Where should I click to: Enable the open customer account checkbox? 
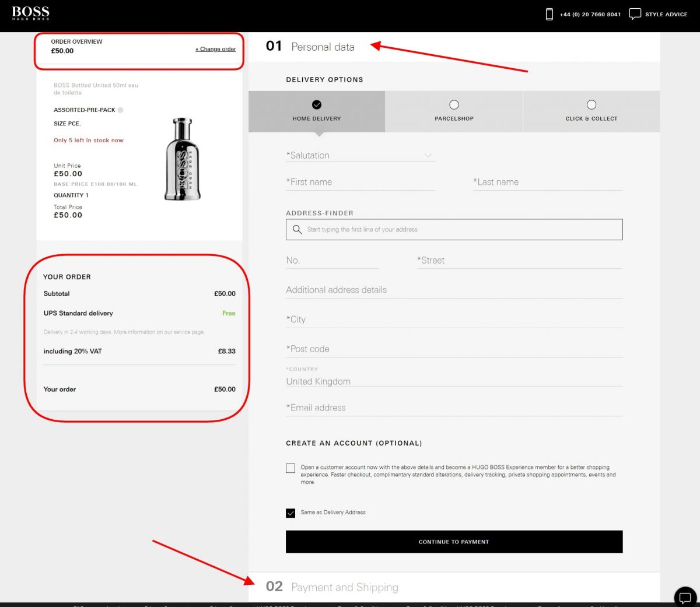pyautogui.click(x=290, y=468)
